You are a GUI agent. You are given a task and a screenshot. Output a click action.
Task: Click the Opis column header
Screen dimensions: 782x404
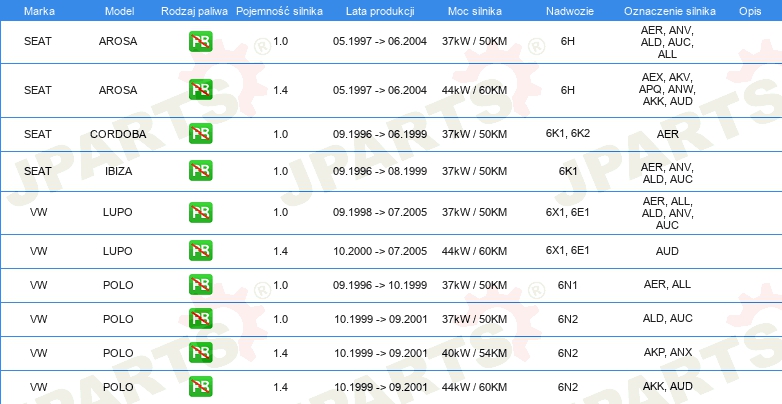coord(750,11)
